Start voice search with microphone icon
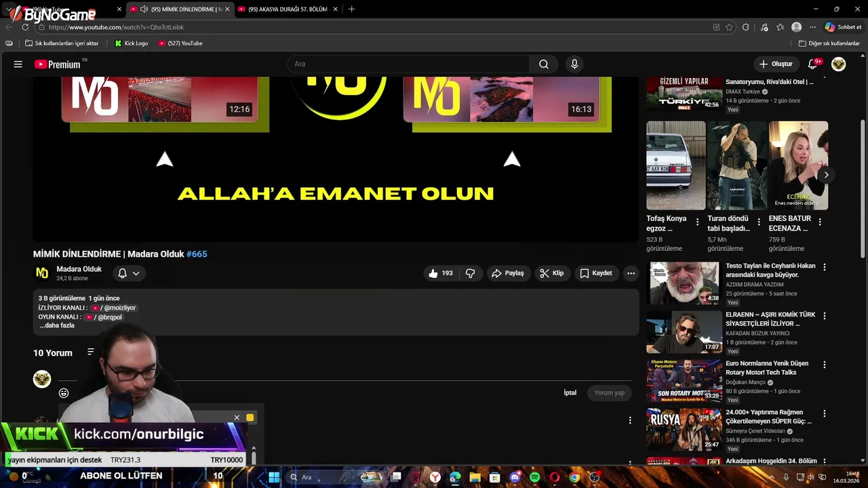Viewport: 868px width, 488px height. click(574, 64)
